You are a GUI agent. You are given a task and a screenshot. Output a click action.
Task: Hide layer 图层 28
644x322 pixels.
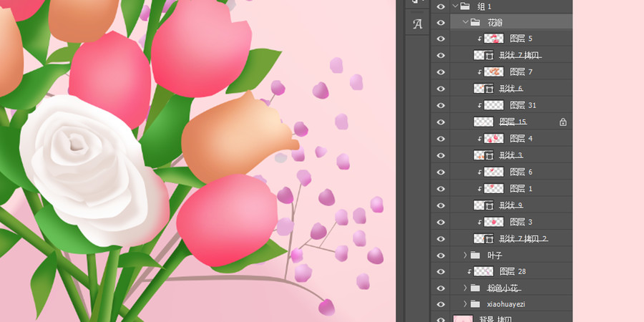point(441,271)
